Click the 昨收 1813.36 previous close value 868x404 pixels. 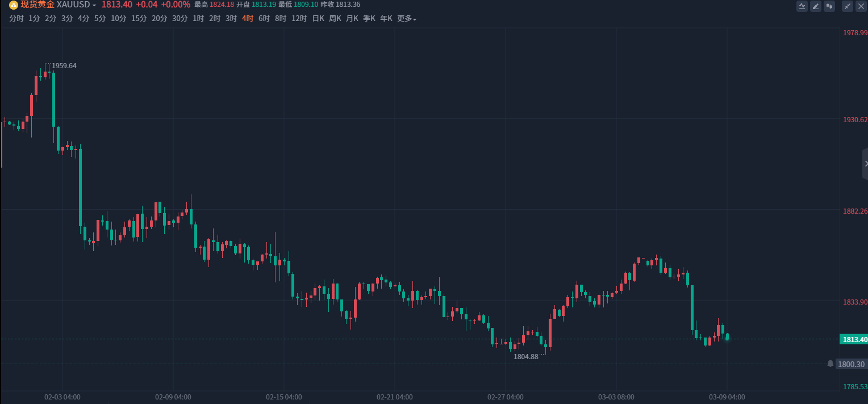[340, 5]
